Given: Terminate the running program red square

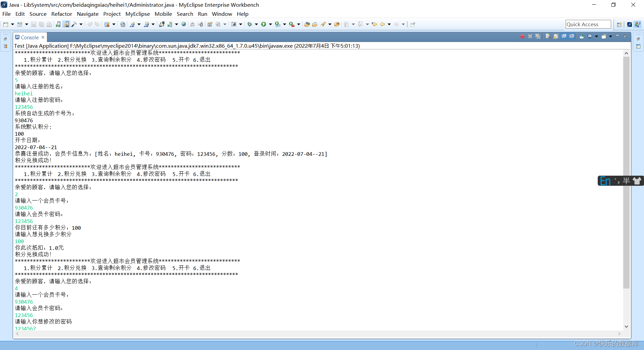Looking at the screenshot, I should (522, 36).
